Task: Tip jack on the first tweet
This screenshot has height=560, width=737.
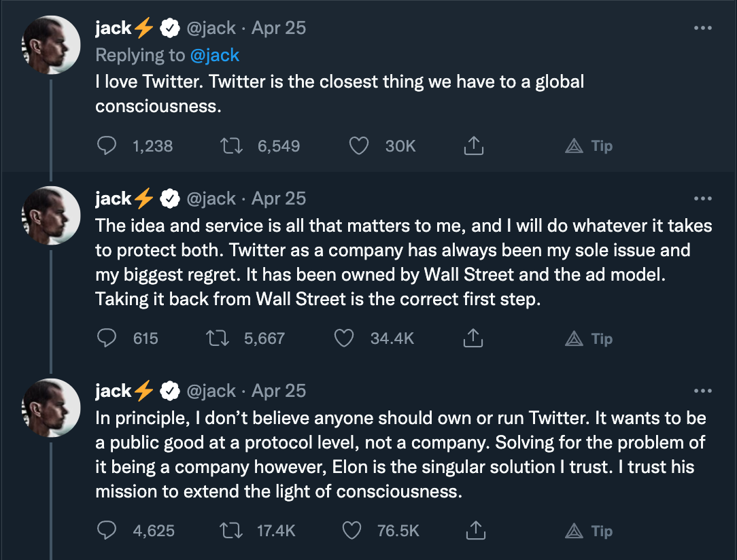Action: tap(589, 145)
